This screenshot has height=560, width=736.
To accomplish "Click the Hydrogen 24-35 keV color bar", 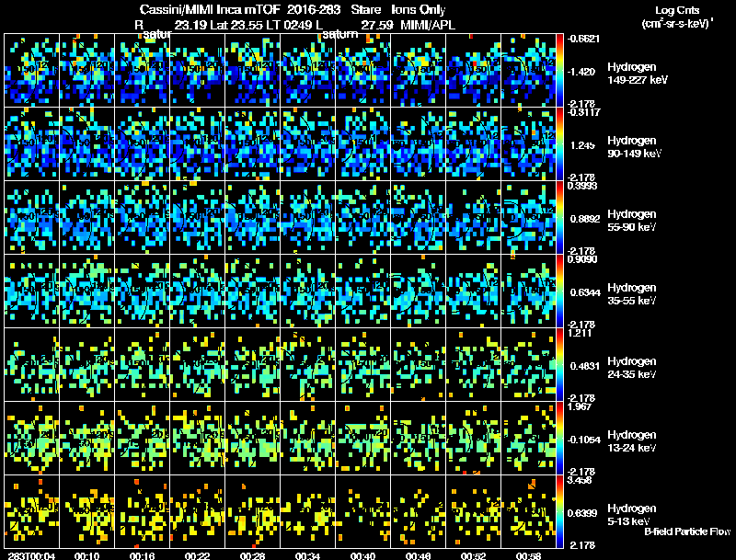I will click(559, 365).
